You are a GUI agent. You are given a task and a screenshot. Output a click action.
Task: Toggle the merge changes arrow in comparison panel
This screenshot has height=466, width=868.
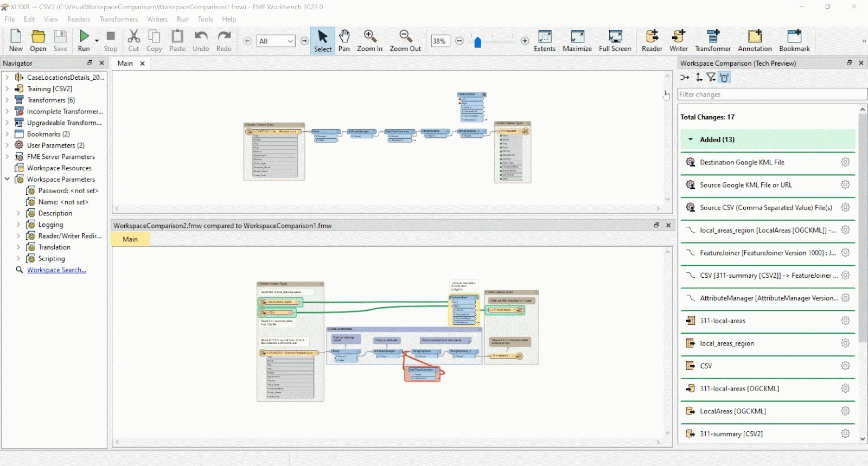[x=685, y=78]
